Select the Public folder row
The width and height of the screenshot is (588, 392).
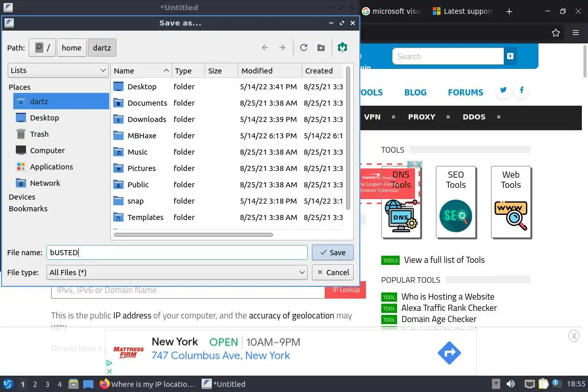228,185
